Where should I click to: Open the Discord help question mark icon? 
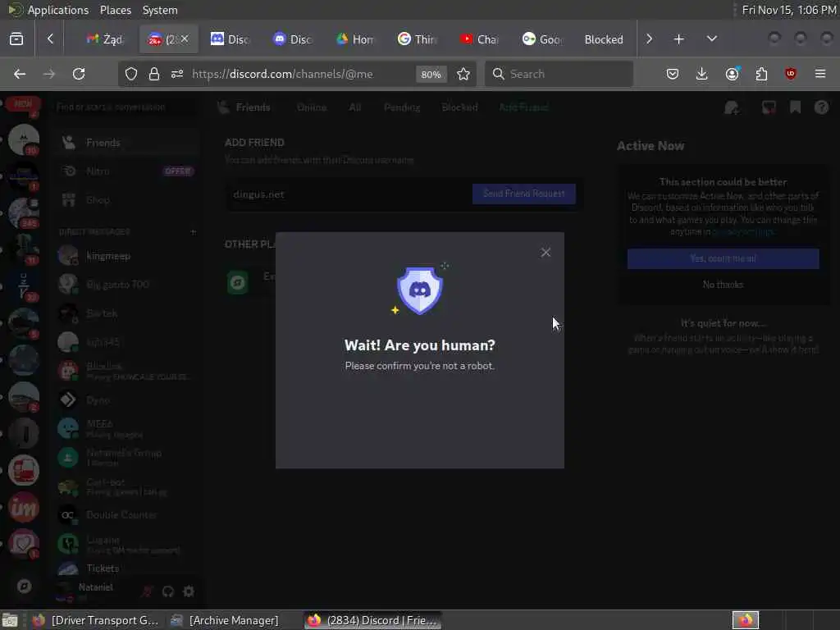[x=821, y=107]
